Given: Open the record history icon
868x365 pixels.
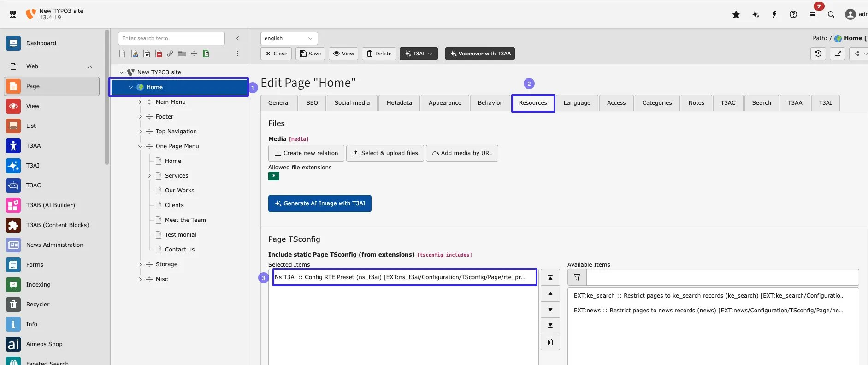Looking at the screenshot, I should [818, 54].
